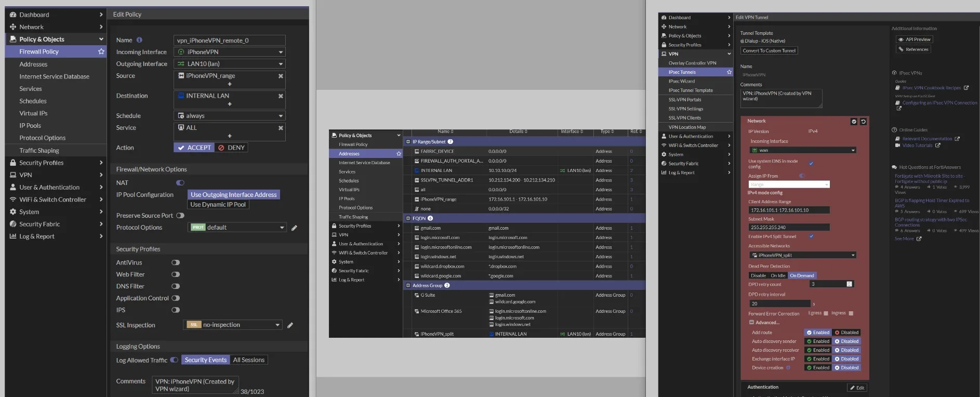Click external link icon beside See More
This screenshot has width=980, height=397.
click(919, 239)
